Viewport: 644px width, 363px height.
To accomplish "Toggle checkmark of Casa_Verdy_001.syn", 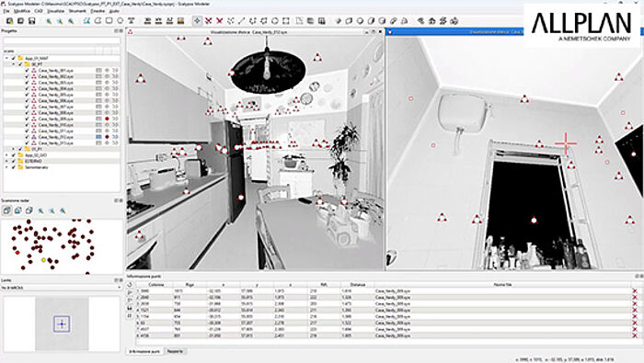I will point(27,71).
